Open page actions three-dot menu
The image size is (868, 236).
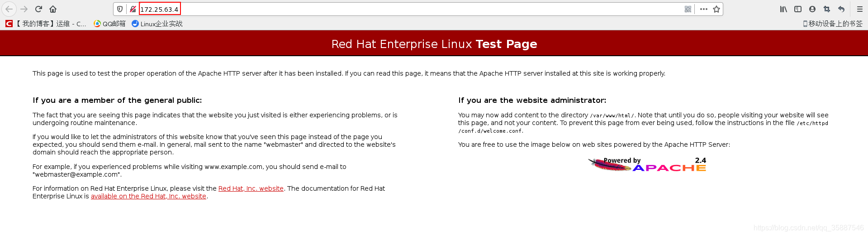click(704, 9)
